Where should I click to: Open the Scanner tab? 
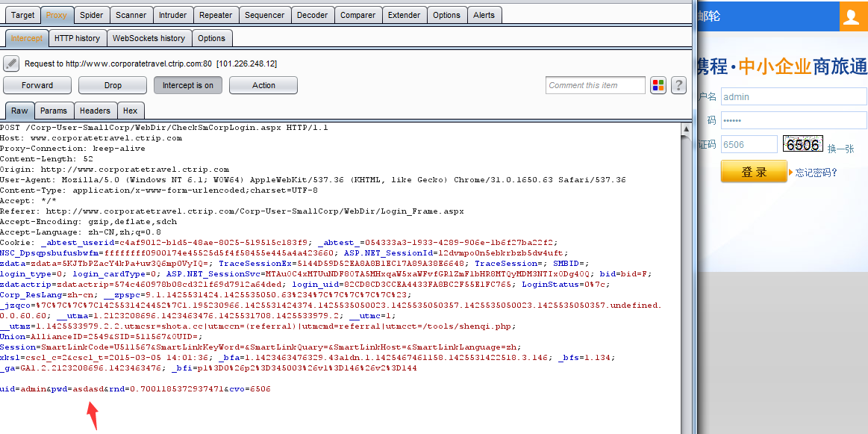(x=131, y=15)
